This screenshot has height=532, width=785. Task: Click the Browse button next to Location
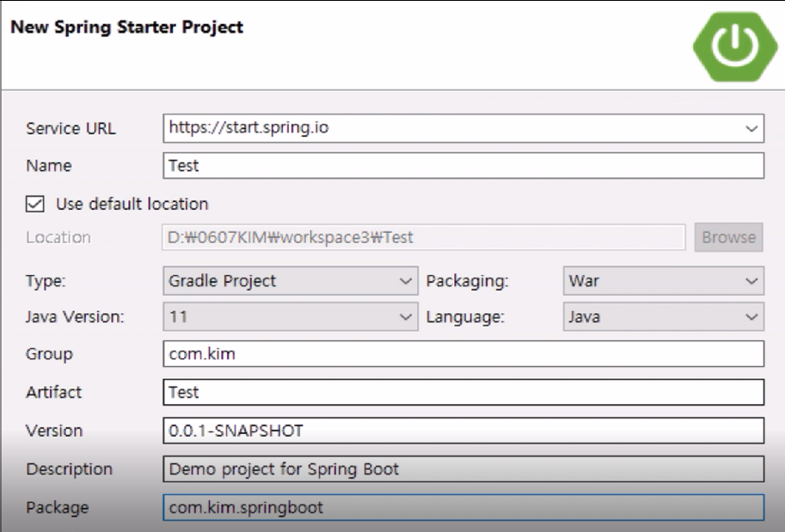[x=728, y=237]
